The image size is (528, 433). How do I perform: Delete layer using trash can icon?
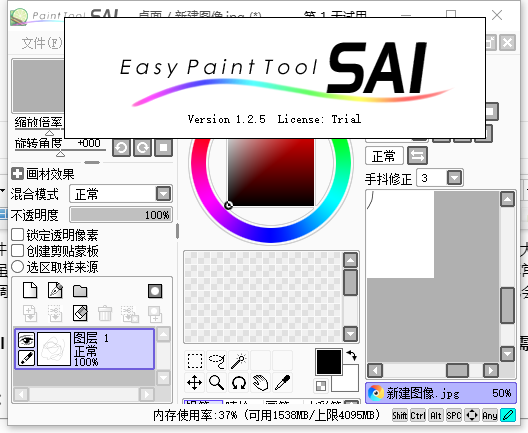pyautogui.click(x=105, y=313)
